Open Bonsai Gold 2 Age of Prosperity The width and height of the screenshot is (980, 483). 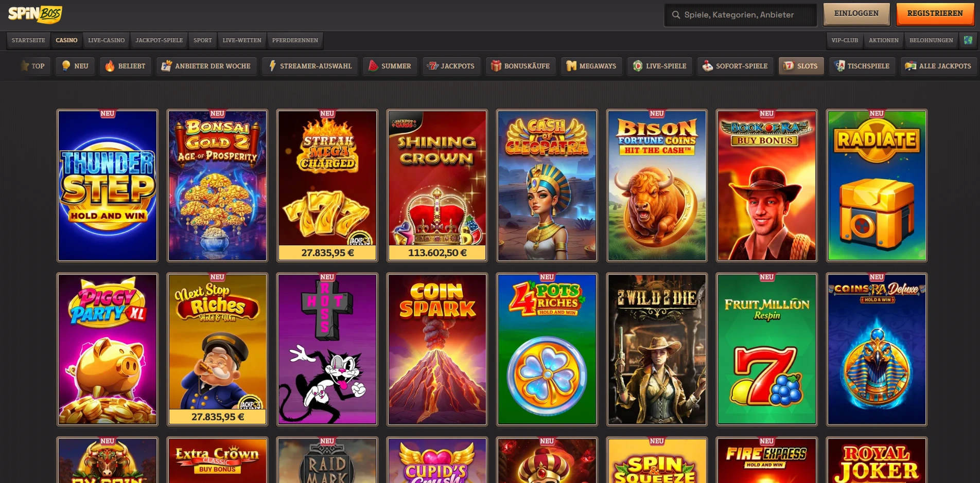point(218,186)
